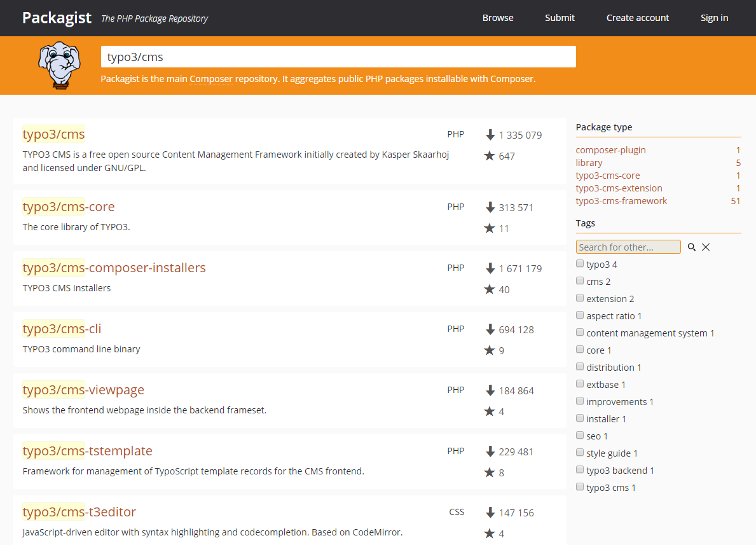Filter by typo3-cms-framework package type
This screenshot has width=756, height=545.
621,201
